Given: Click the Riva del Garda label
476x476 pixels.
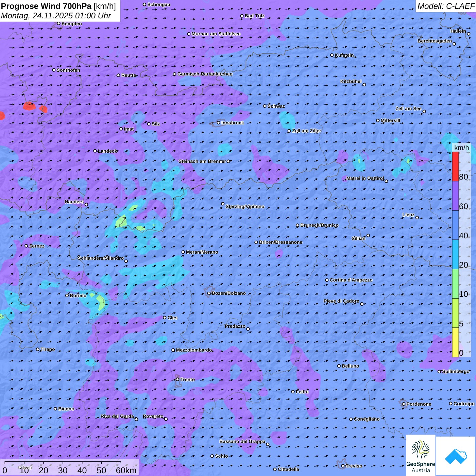Looking at the screenshot, I should pyautogui.click(x=117, y=416).
